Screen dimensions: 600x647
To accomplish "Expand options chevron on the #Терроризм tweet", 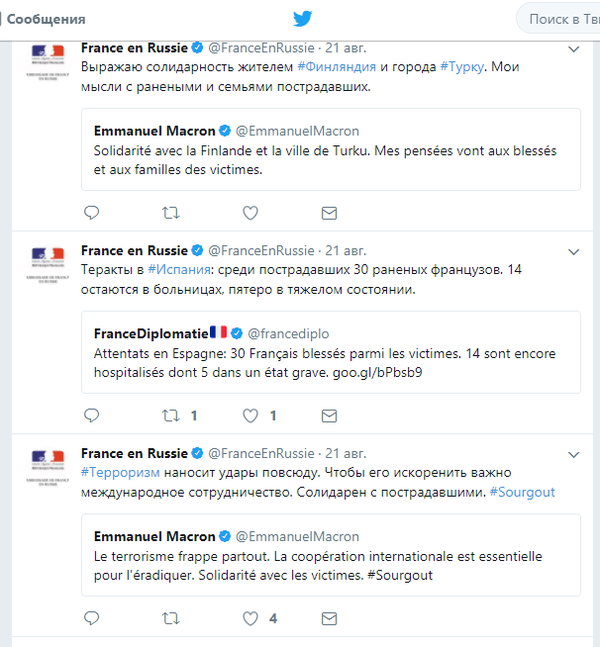I will pos(574,455).
